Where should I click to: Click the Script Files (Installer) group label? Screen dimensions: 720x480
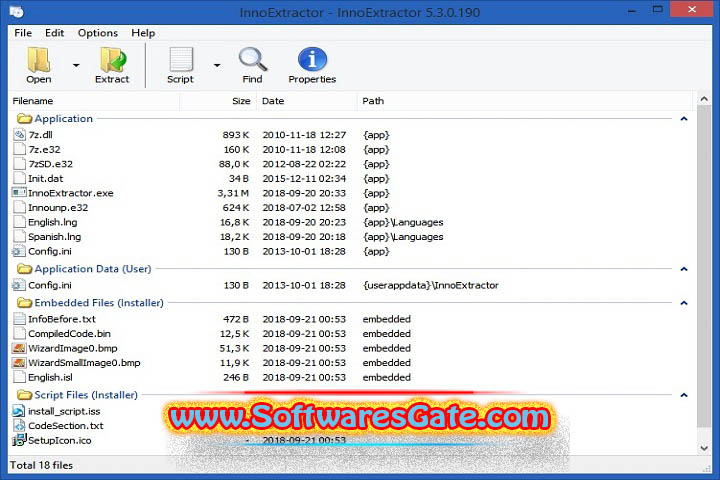coord(86,395)
